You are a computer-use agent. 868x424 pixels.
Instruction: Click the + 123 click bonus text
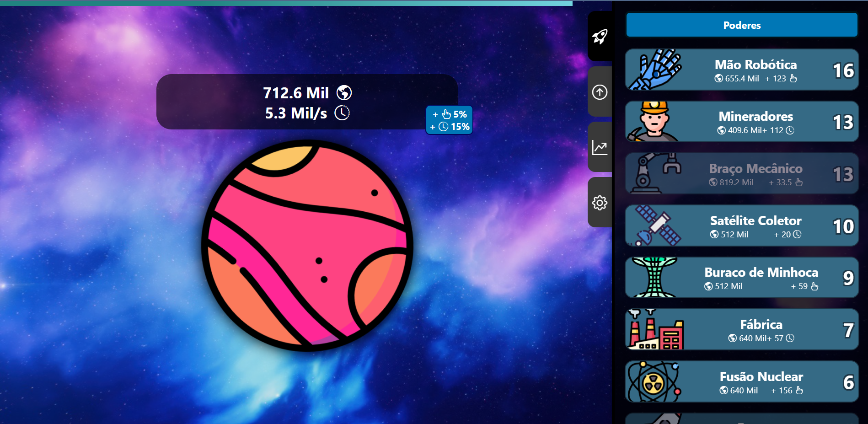(781, 79)
